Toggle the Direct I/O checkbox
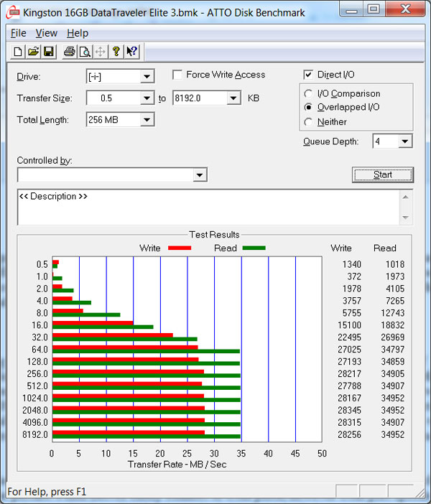 pos(308,75)
